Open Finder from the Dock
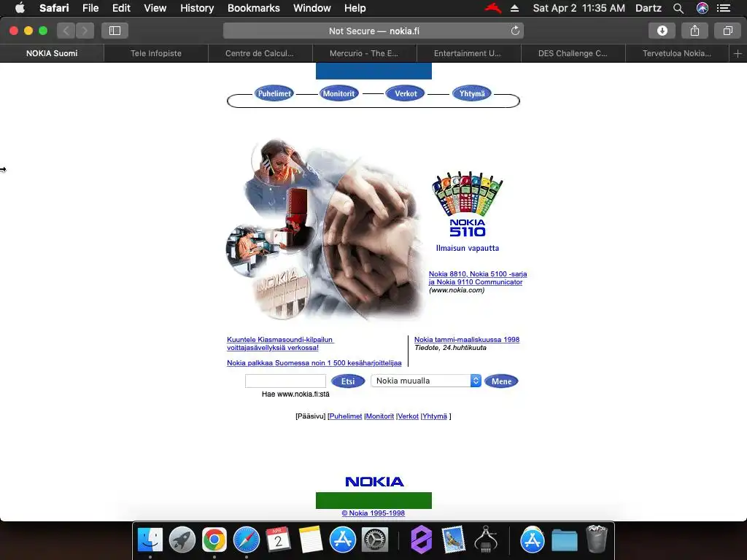 point(150,540)
